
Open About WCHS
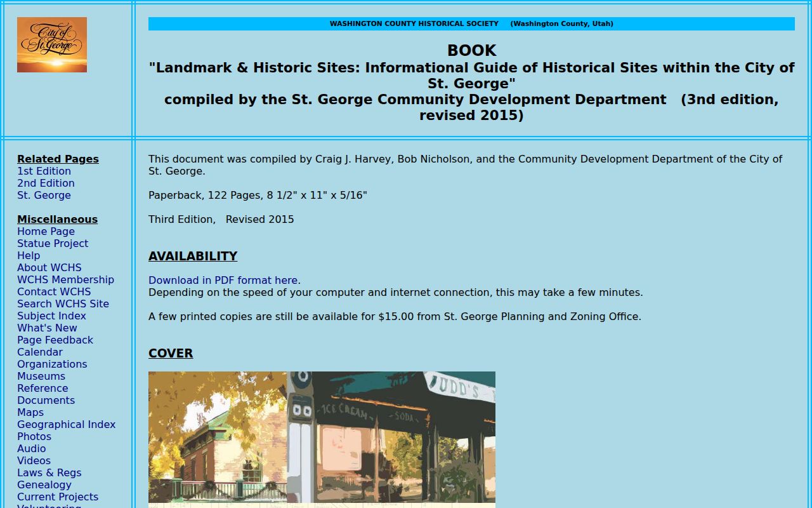[49, 267]
